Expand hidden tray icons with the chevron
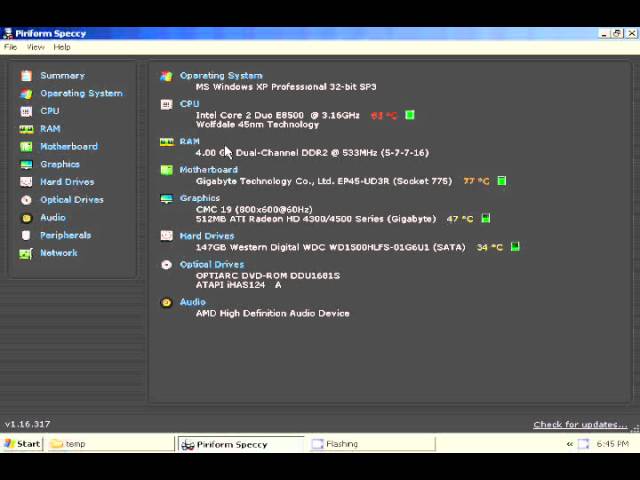Viewport: 640px width, 480px height. tap(569, 444)
